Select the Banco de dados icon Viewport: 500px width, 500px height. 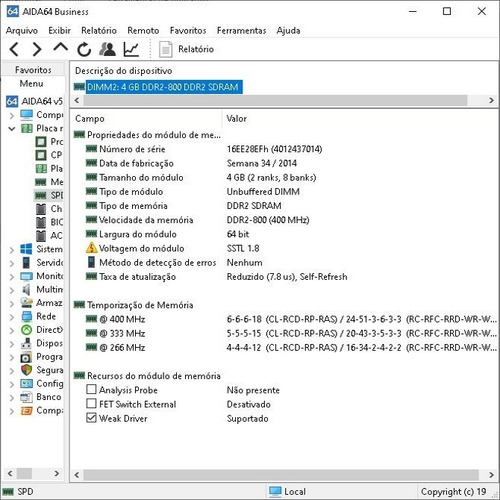point(26,397)
